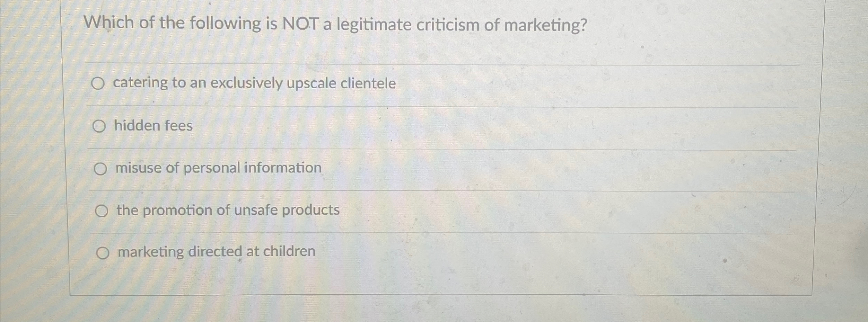The height and width of the screenshot is (322, 868).
Task: Click the word 'NOT' in the question
Action: tap(300, 24)
